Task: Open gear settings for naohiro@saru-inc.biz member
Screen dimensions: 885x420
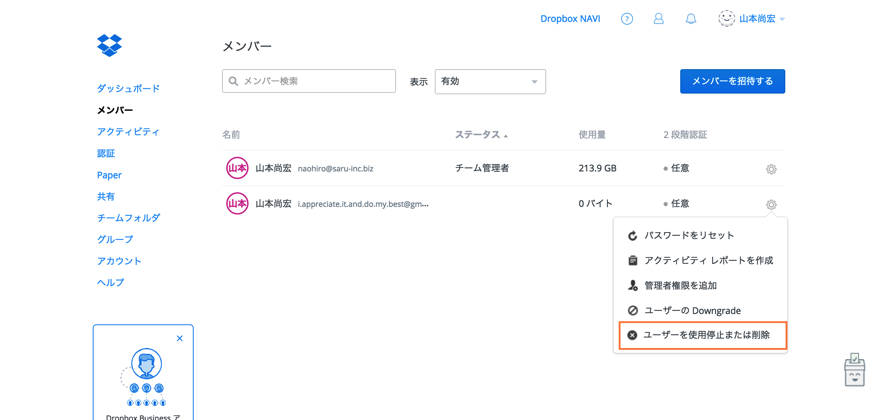Action: click(x=771, y=169)
